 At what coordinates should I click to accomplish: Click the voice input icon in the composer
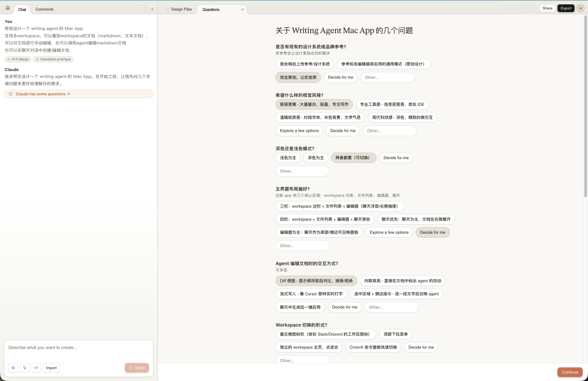[36, 368]
